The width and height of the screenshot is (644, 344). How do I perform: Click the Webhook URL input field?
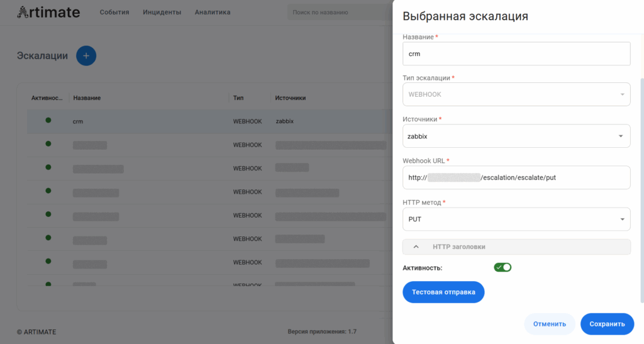pos(516,177)
